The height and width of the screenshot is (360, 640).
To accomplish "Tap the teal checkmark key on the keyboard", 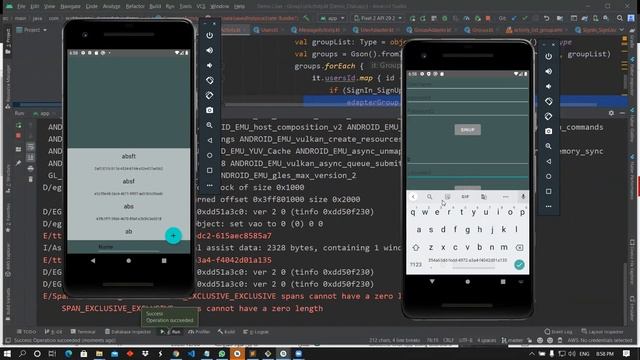I will (519, 264).
